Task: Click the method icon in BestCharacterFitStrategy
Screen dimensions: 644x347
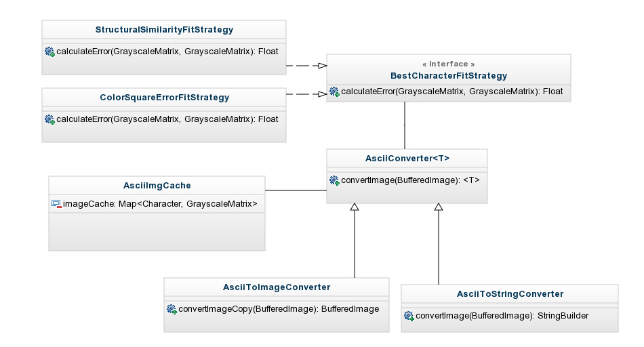Action: [334, 91]
